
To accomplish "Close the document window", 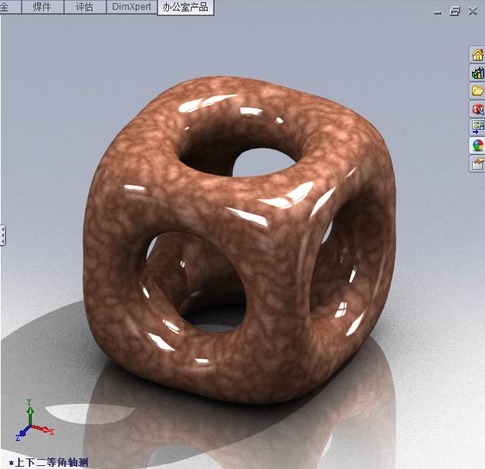I will pos(473,11).
